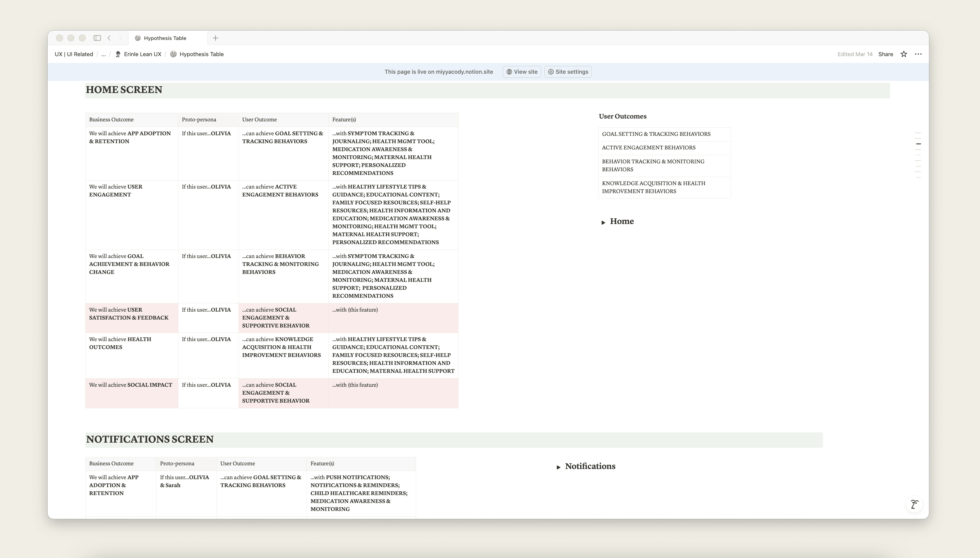The height and width of the screenshot is (558, 980).
Task: Toggle the sidebar panel icon
Action: tap(97, 38)
